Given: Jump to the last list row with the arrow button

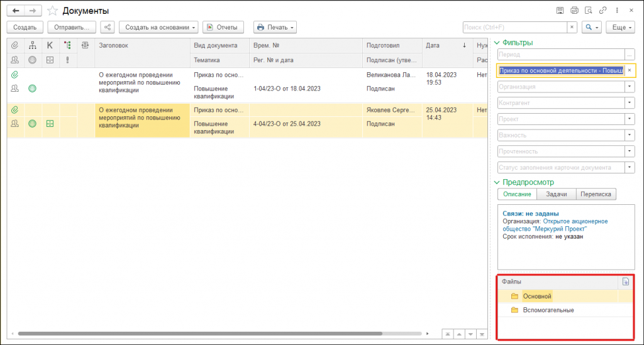Looking at the screenshot, I should (x=482, y=334).
